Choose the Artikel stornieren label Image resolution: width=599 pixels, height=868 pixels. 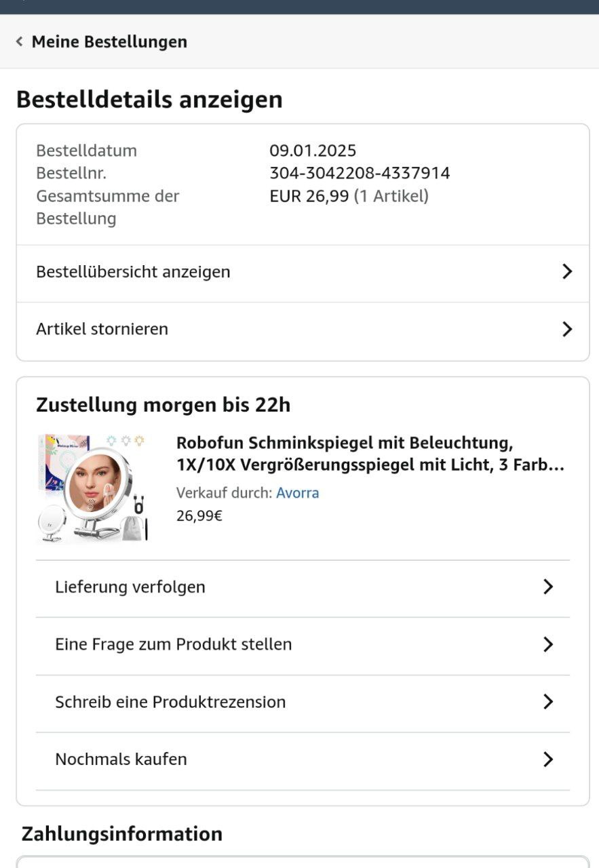[102, 330]
